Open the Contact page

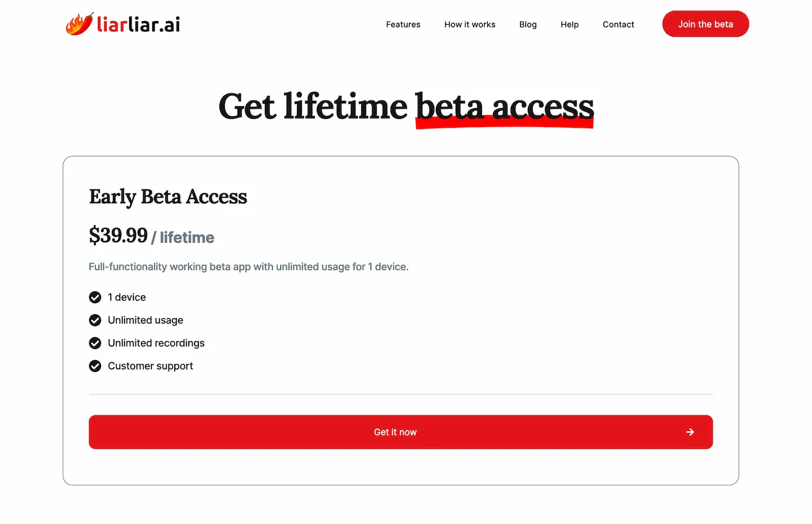coord(617,24)
